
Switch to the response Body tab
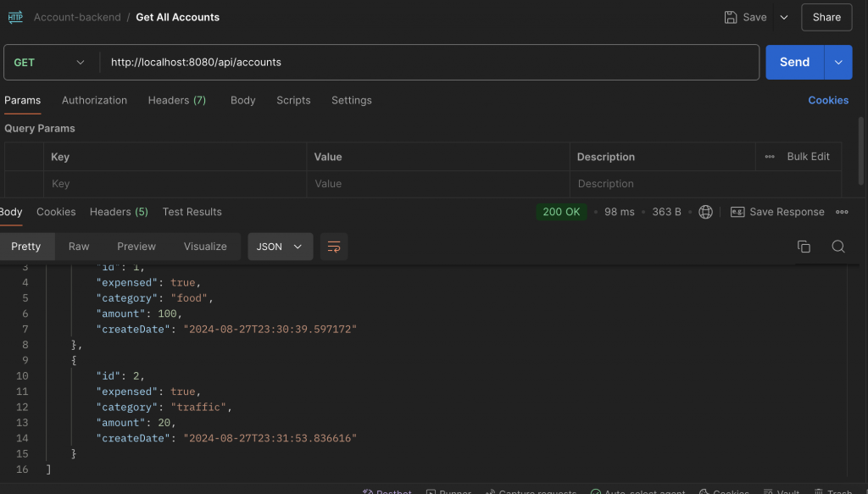coord(11,213)
